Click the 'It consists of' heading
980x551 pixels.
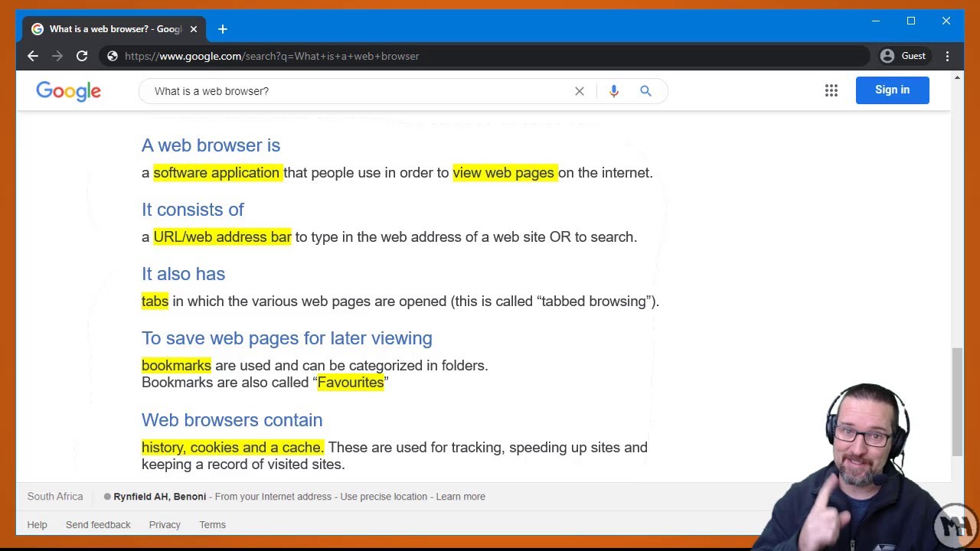click(x=193, y=210)
